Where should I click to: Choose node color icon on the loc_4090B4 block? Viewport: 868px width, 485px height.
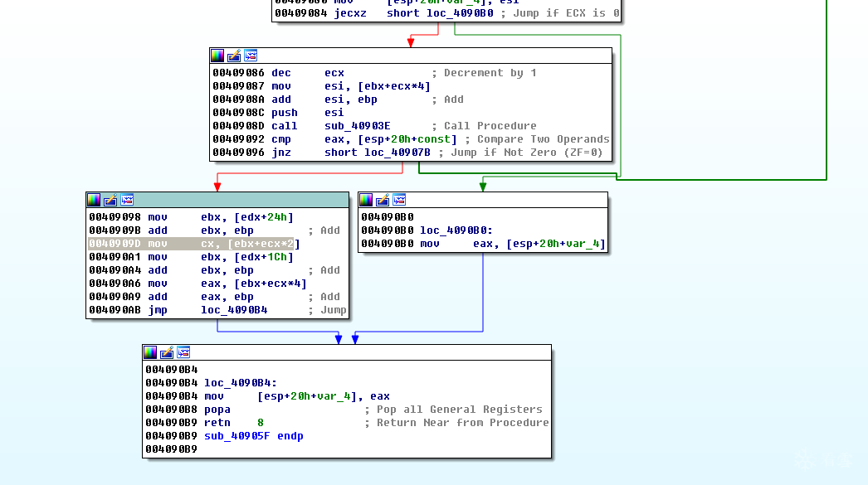tap(150, 352)
